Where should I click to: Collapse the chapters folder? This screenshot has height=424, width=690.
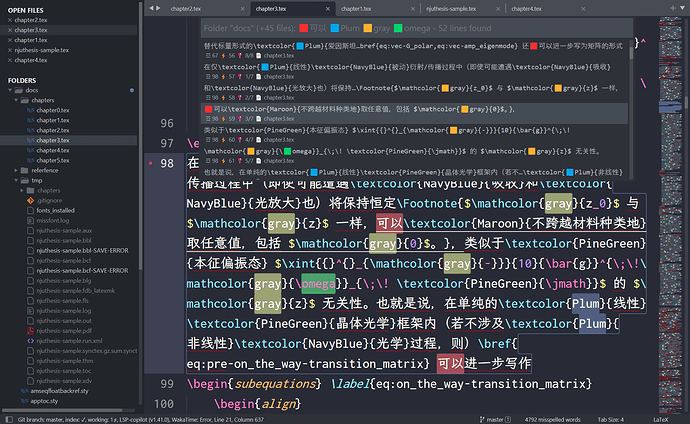pyautogui.click(x=18, y=100)
